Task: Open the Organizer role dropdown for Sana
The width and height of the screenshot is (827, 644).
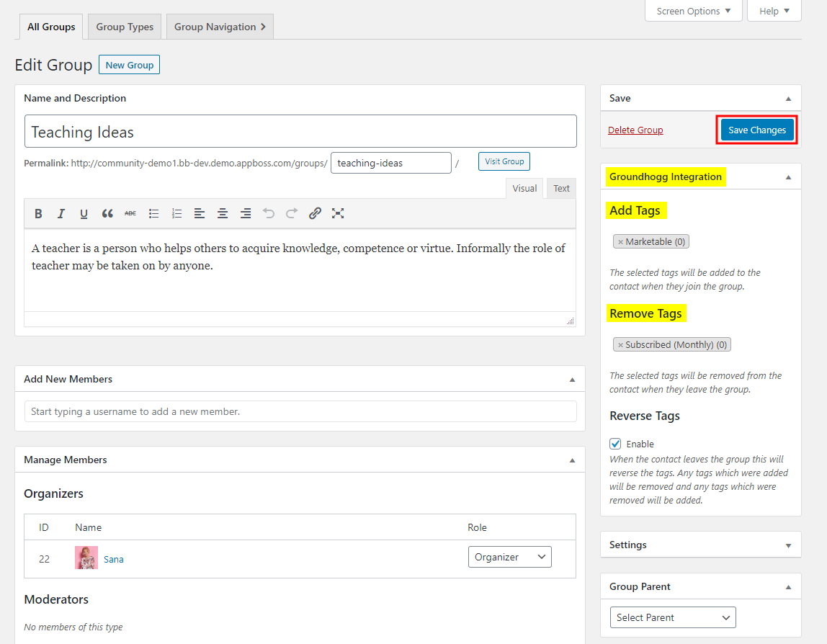Action: [x=509, y=556]
